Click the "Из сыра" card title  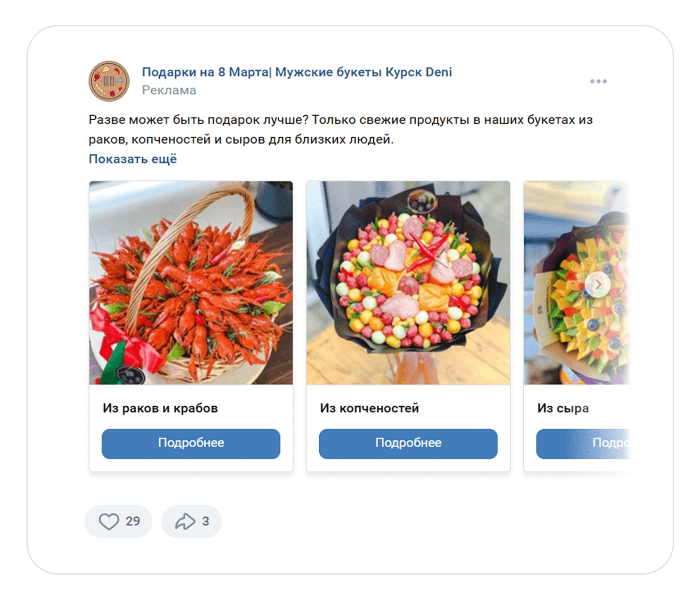[x=563, y=408]
